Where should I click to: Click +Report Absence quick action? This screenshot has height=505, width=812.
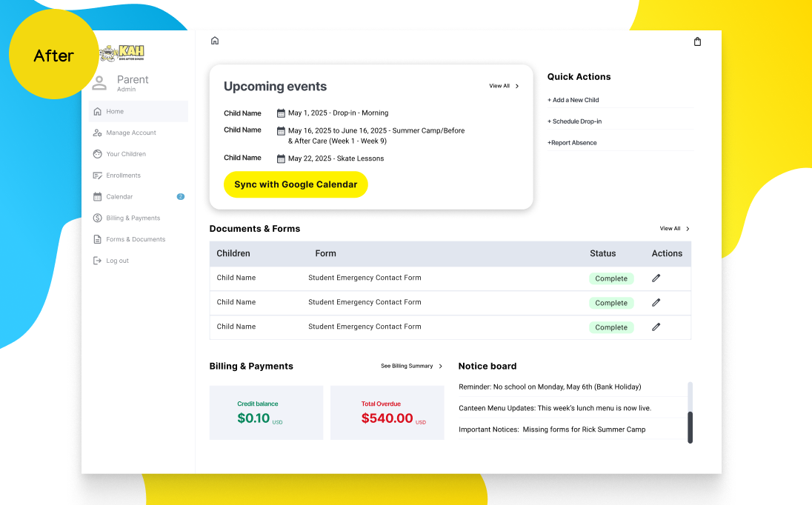tap(572, 143)
